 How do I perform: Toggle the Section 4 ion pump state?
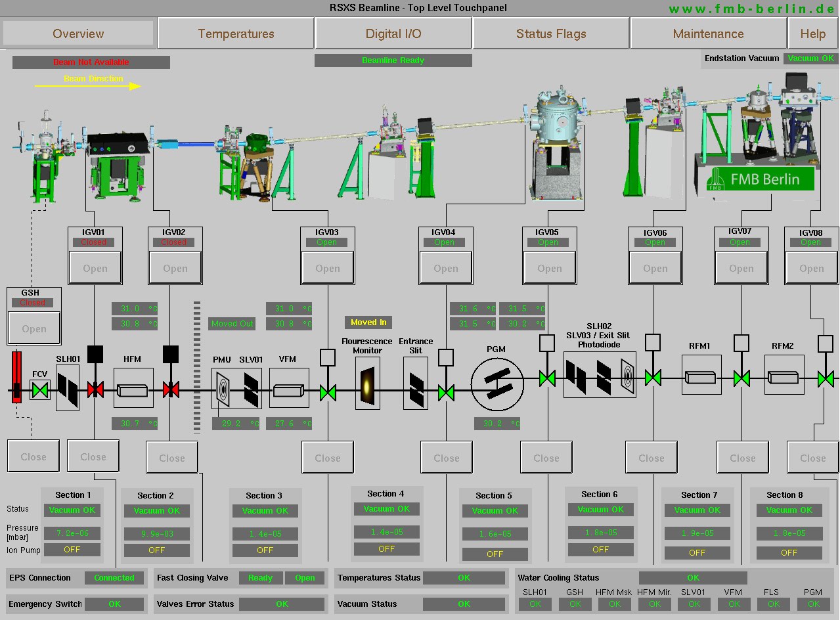(386, 548)
